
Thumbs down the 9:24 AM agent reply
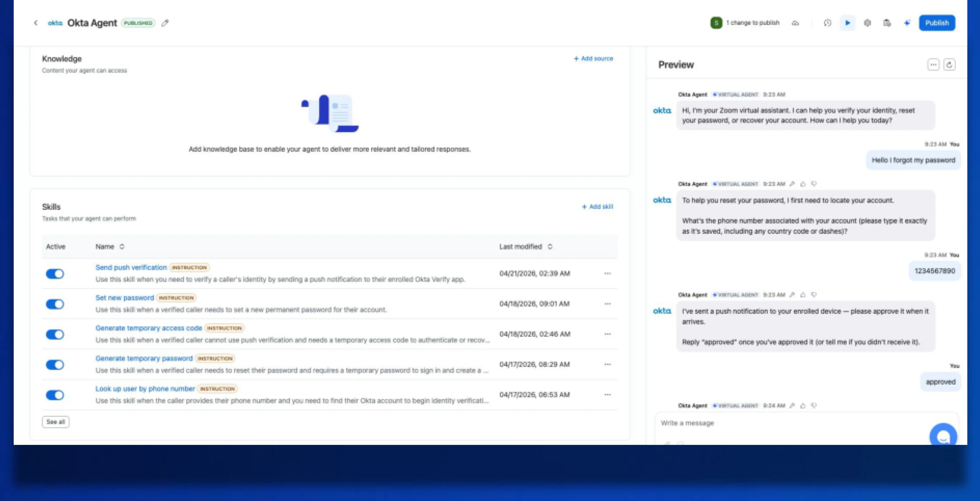(x=814, y=406)
